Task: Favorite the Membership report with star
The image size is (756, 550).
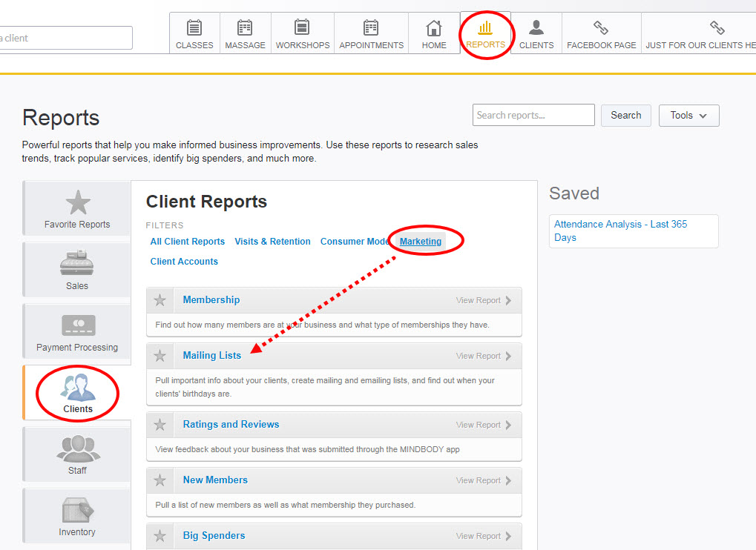Action: [160, 300]
